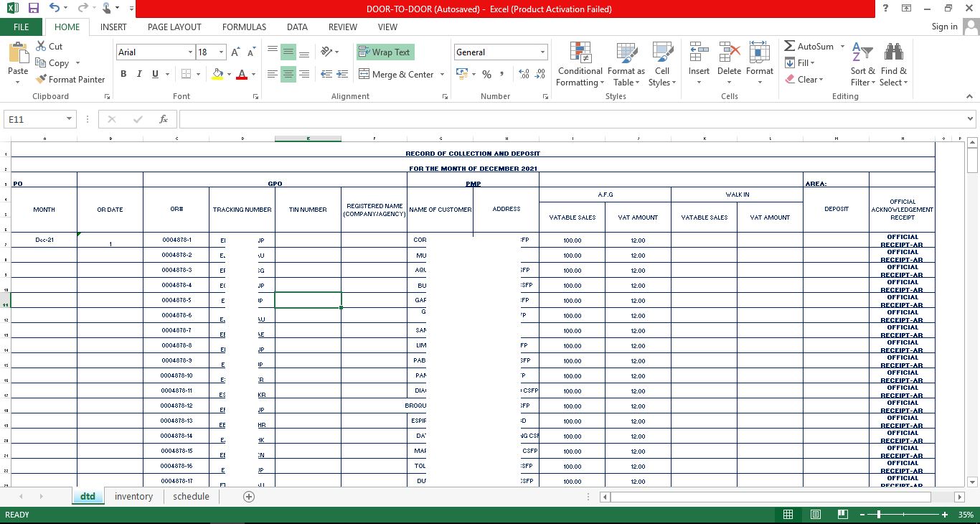Increase the cell indent

tap(342, 74)
